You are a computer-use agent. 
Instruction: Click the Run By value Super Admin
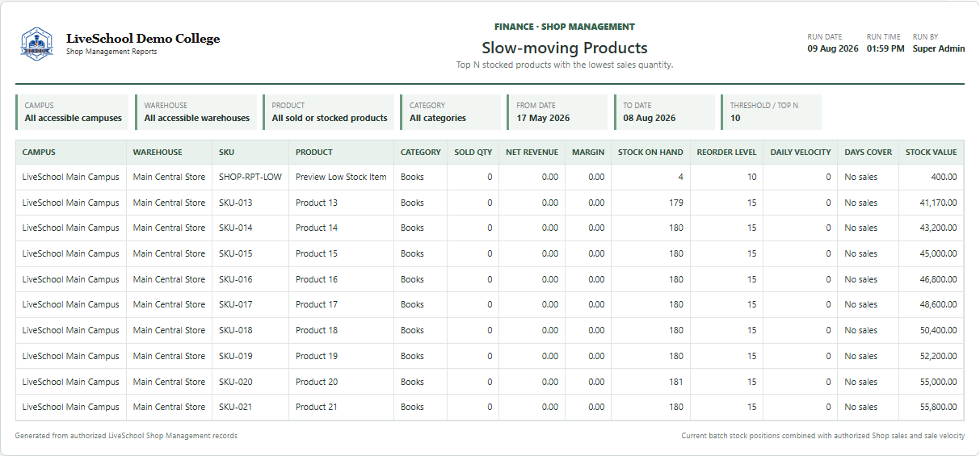pos(939,48)
